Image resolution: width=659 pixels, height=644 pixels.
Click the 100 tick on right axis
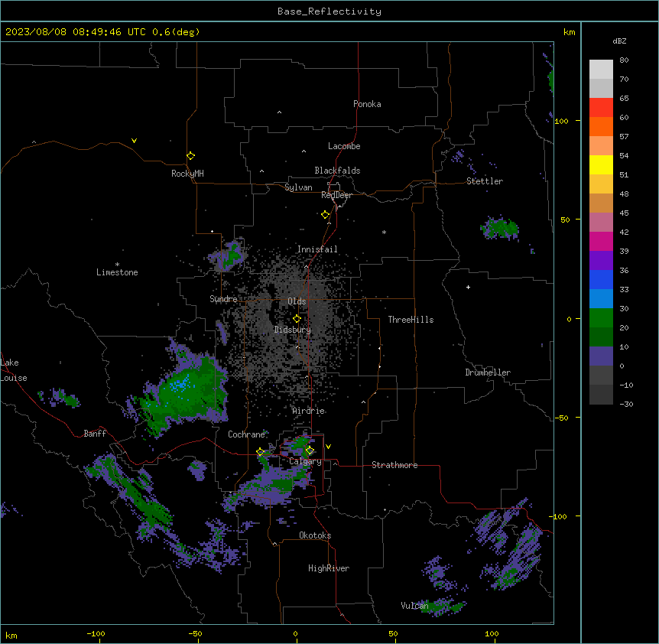pyautogui.click(x=561, y=121)
